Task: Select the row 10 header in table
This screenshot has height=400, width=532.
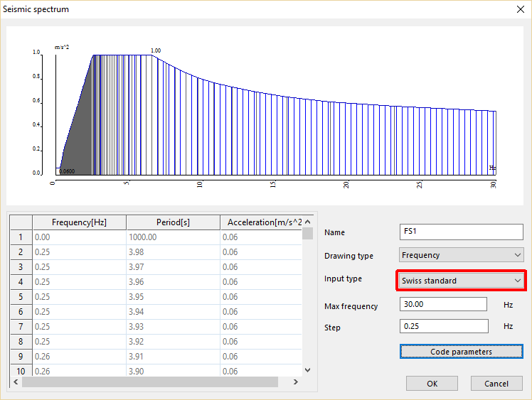Action: (x=21, y=371)
